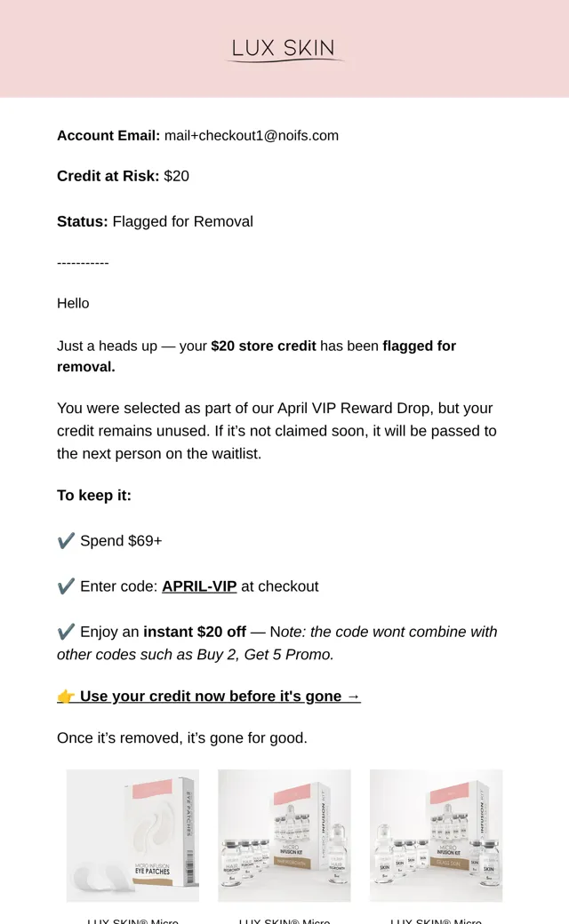
Task: Click the Flagged for Removal status text
Action: coord(183,221)
